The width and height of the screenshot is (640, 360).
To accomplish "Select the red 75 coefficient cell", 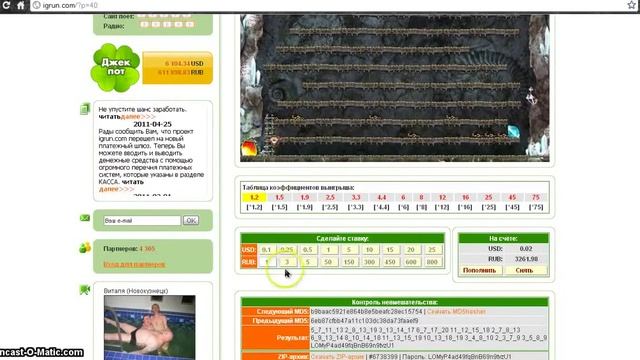I will (536, 197).
